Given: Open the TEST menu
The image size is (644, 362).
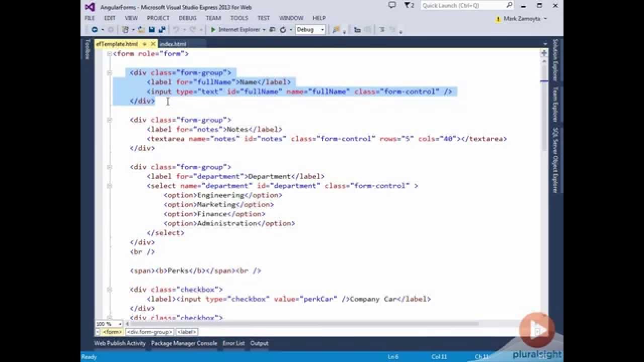Looking at the screenshot, I should (x=264, y=18).
